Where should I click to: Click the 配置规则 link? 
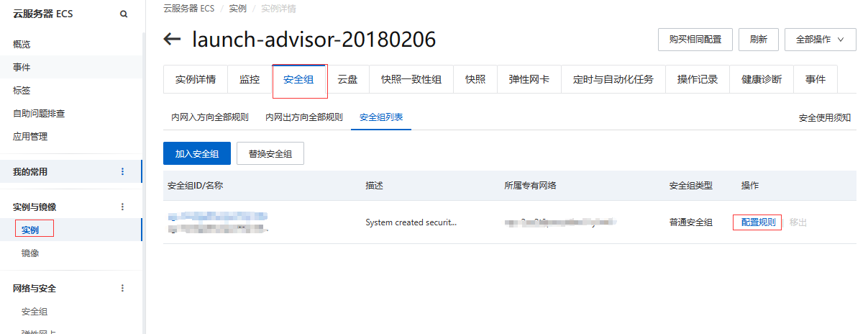tap(758, 222)
